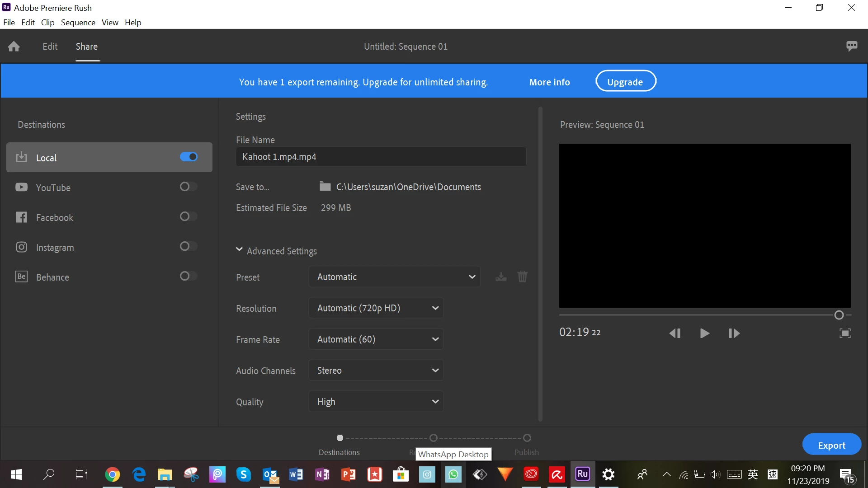The height and width of the screenshot is (488, 868).
Task: Click the Upgrade button in banner
Action: click(625, 82)
